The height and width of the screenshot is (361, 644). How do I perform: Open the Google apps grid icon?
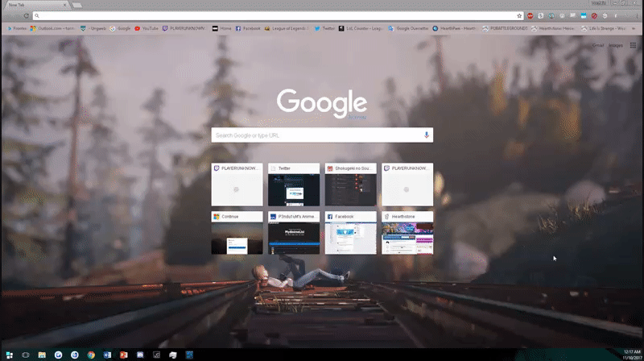coord(633,45)
